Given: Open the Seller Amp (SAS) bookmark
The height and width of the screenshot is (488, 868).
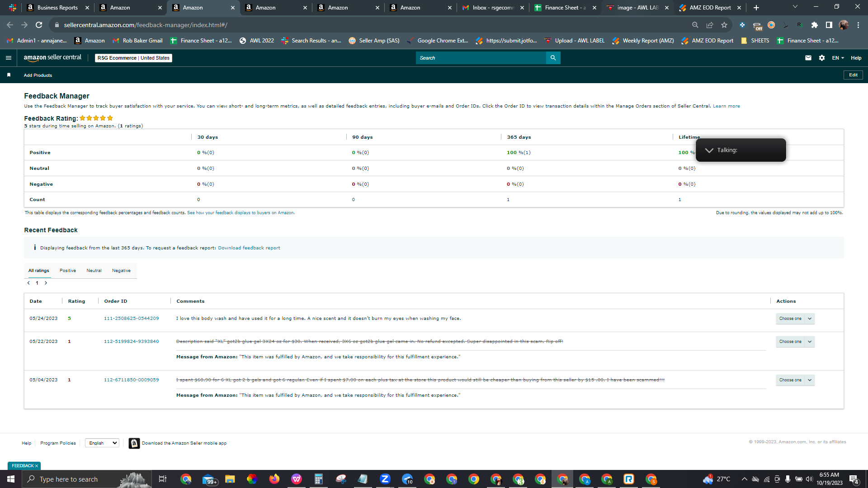Looking at the screenshot, I should [x=374, y=41].
